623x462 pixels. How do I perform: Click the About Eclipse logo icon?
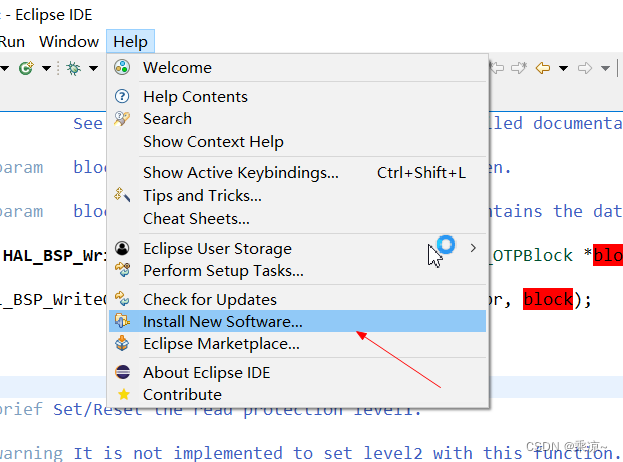(x=122, y=372)
